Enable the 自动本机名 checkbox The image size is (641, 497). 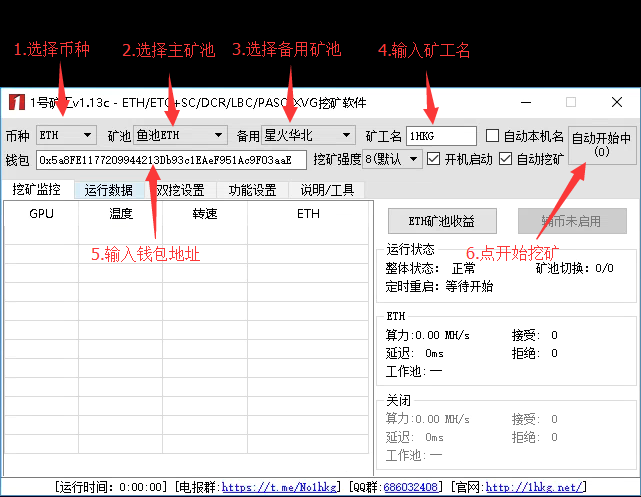(493, 135)
